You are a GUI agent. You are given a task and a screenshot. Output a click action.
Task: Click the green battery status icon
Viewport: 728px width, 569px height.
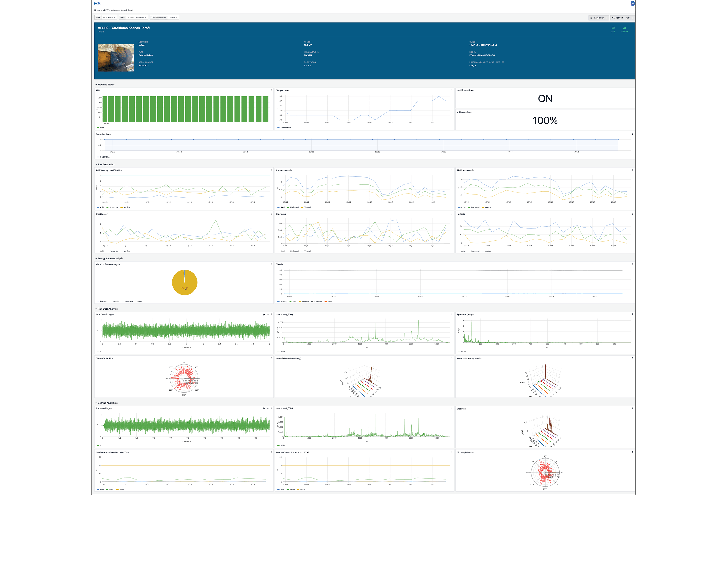click(x=613, y=28)
